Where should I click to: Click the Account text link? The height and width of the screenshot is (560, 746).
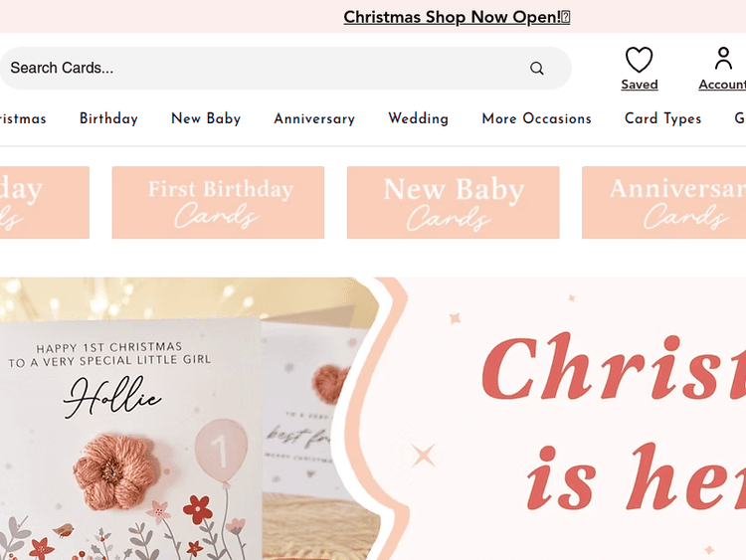pyautogui.click(x=722, y=85)
